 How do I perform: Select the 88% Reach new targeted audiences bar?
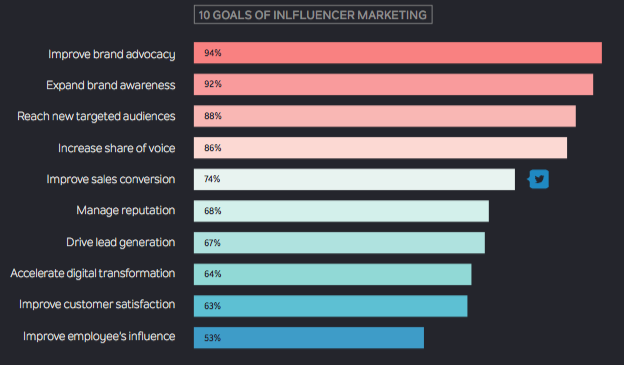coord(385,116)
